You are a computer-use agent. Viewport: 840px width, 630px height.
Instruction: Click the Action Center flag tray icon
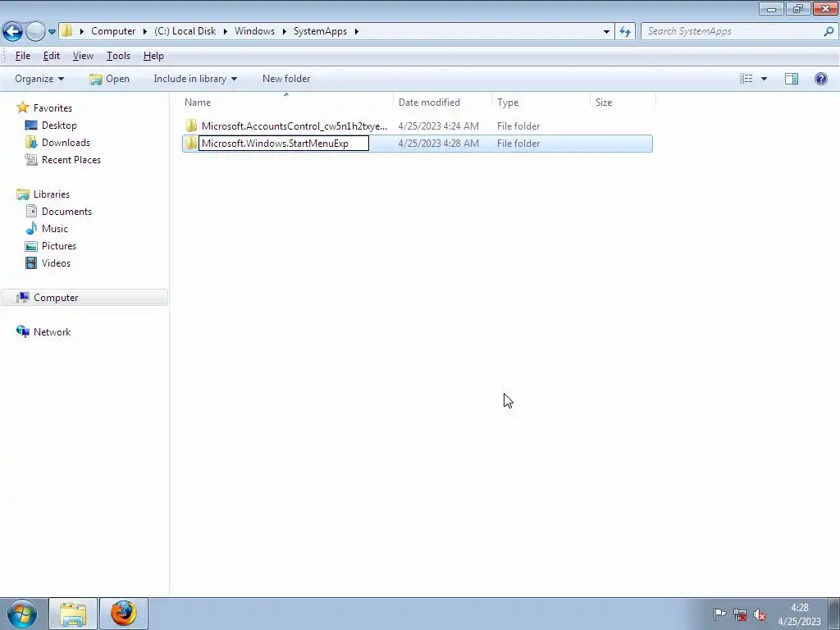(x=719, y=614)
